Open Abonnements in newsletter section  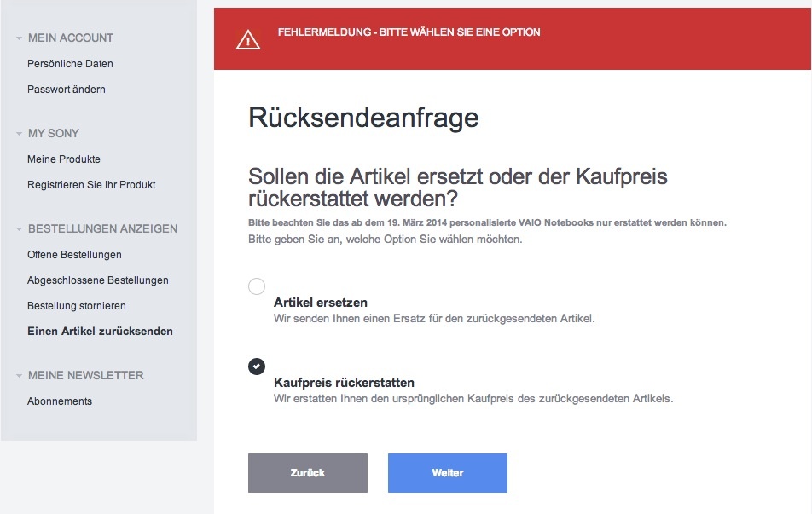[x=60, y=401]
